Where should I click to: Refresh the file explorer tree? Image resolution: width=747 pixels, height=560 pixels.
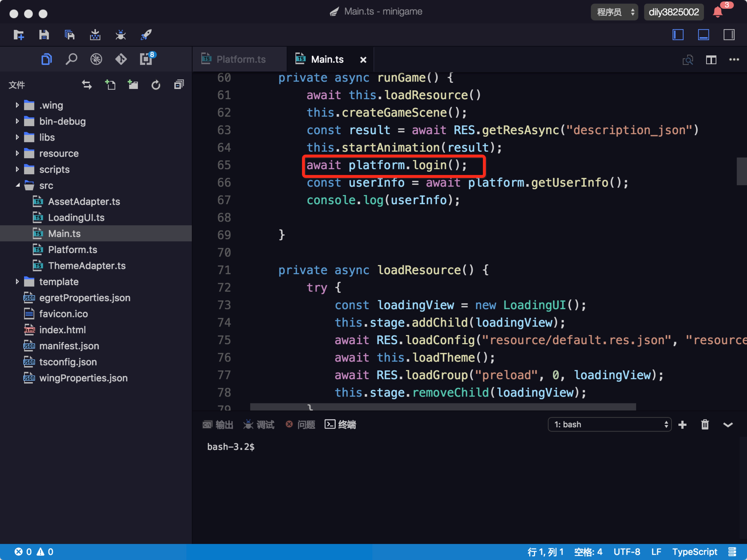(156, 85)
